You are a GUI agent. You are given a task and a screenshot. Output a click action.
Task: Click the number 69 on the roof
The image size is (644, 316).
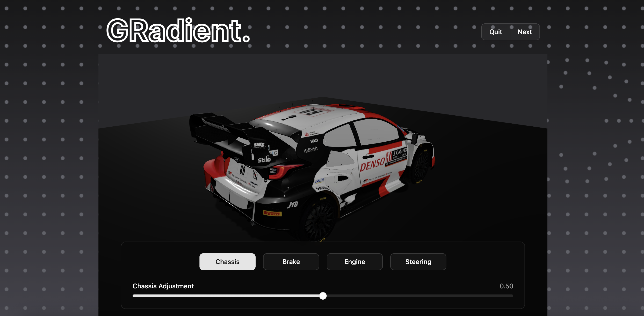(x=311, y=112)
